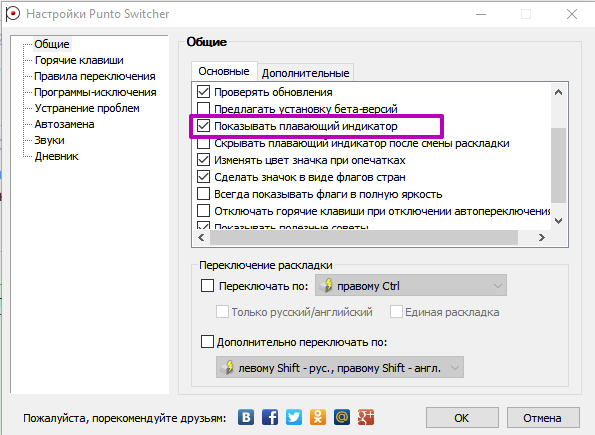Click the Отмена button

[x=543, y=418]
